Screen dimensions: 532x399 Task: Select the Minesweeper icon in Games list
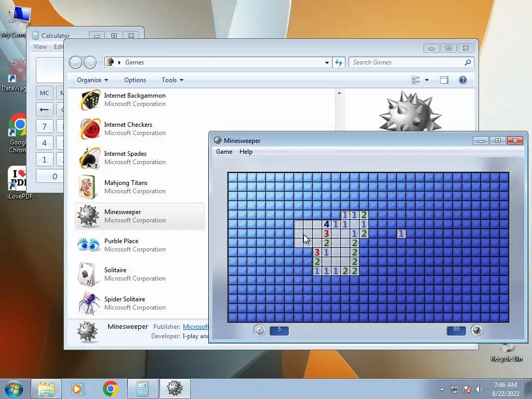click(88, 216)
